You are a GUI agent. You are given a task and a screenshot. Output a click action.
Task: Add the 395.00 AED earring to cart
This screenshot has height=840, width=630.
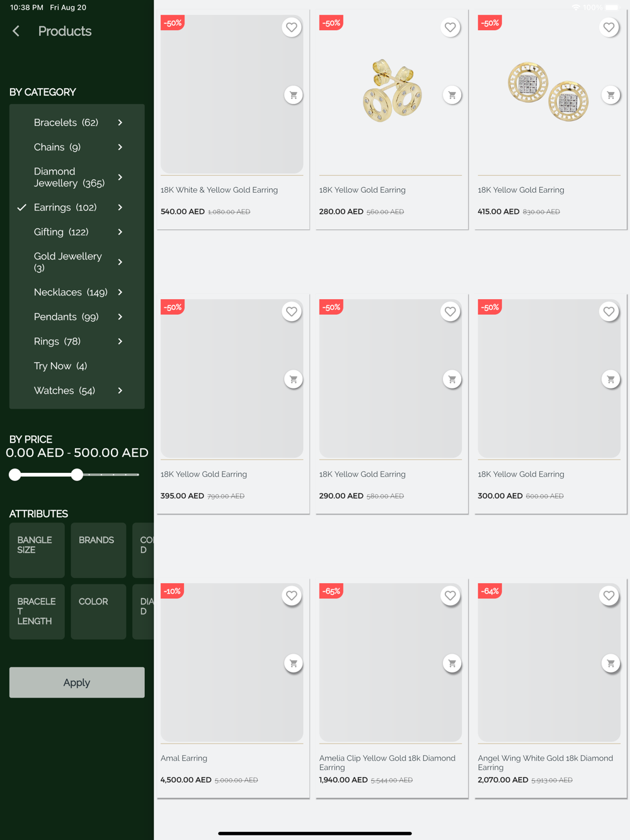click(294, 379)
